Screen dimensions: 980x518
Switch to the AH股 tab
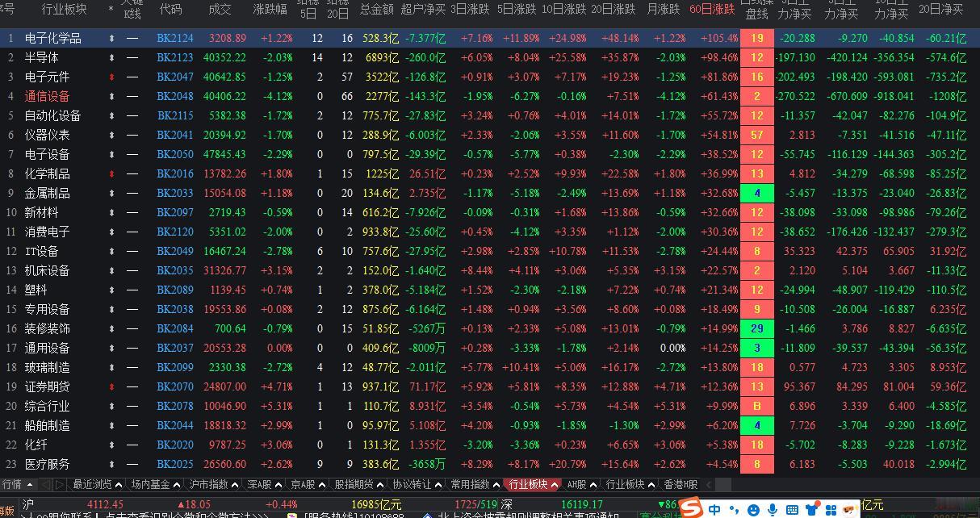[x=577, y=485]
